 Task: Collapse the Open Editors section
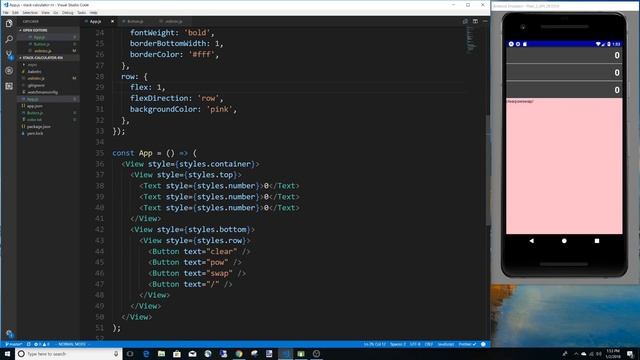coord(48,30)
